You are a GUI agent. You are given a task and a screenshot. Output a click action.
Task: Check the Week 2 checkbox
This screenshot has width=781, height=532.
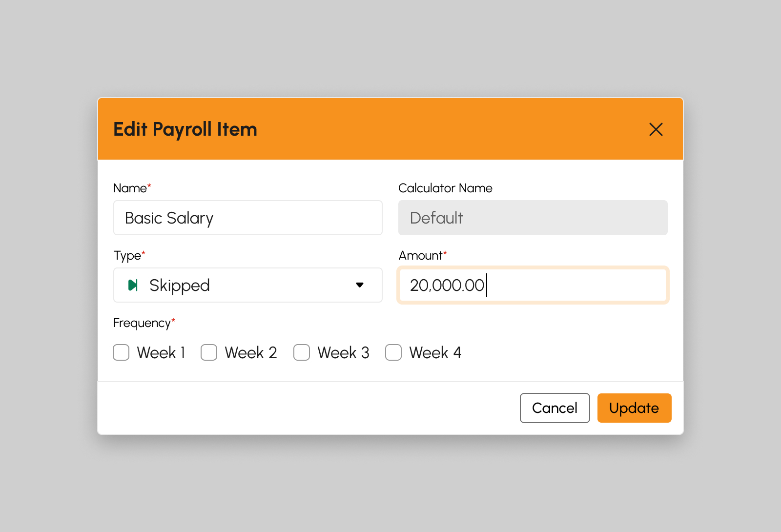[209, 352]
